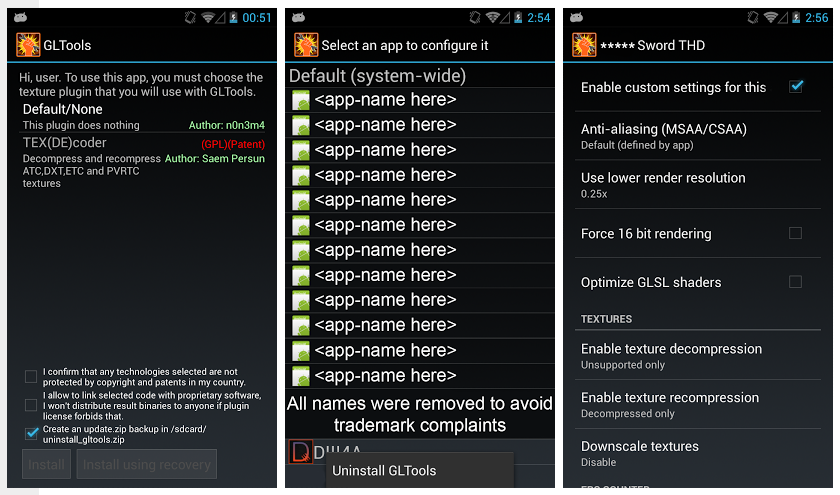The width and height of the screenshot is (840, 495).
Task: Tap the DH4A app icon at list bottom
Action: click(x=300, y=452)
